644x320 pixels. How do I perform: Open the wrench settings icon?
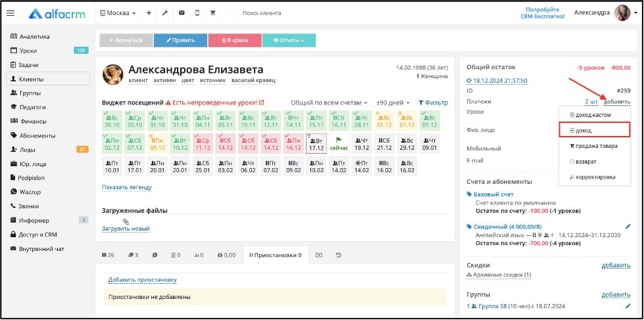click(164, 13)
